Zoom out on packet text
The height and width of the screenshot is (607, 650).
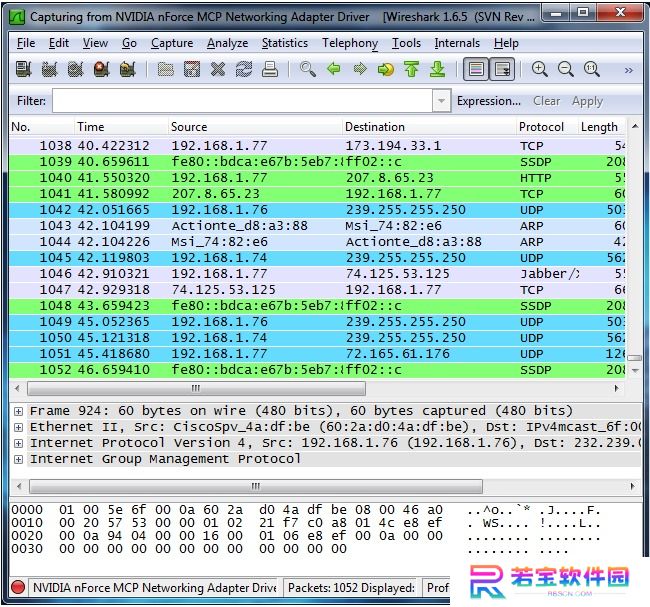tap(566, 69)
